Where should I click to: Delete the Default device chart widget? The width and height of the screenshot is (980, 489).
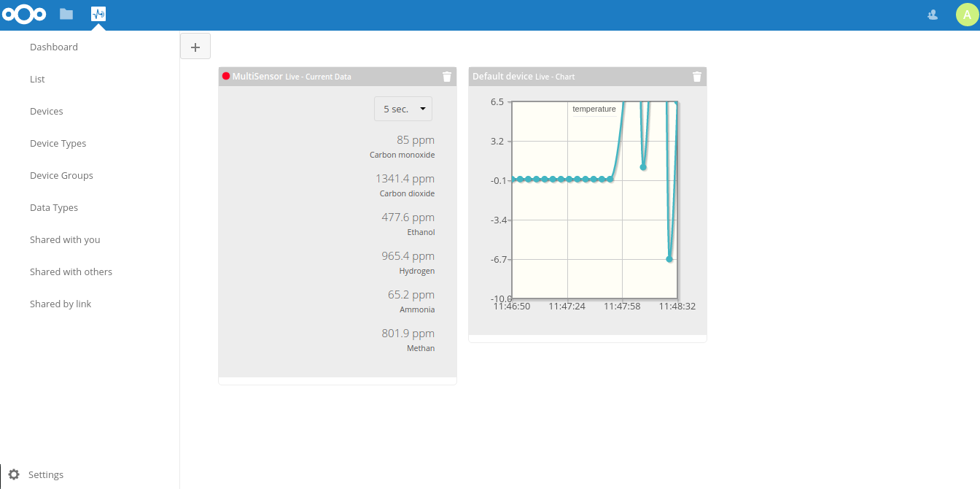(697, 77)
